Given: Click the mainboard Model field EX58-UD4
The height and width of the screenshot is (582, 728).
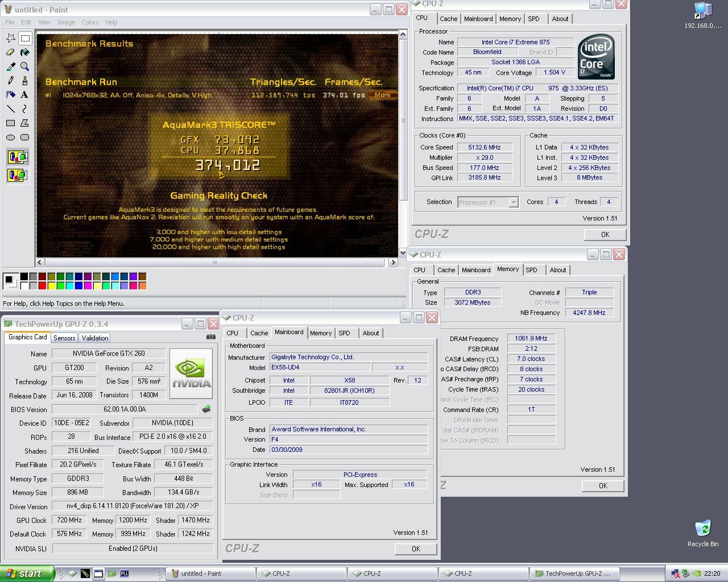Looking at the screenshot, I should pyautogui.click(x=320, y=367).
